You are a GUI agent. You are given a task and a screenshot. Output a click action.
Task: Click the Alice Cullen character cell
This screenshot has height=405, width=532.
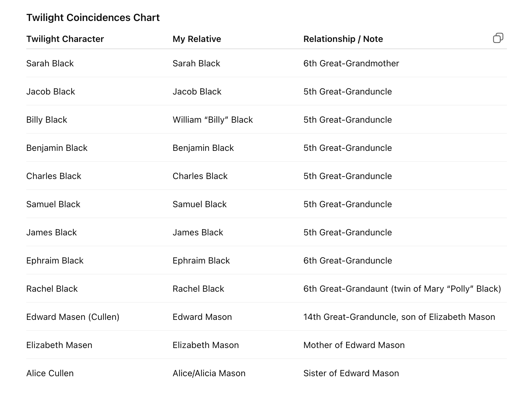[50, 373]
